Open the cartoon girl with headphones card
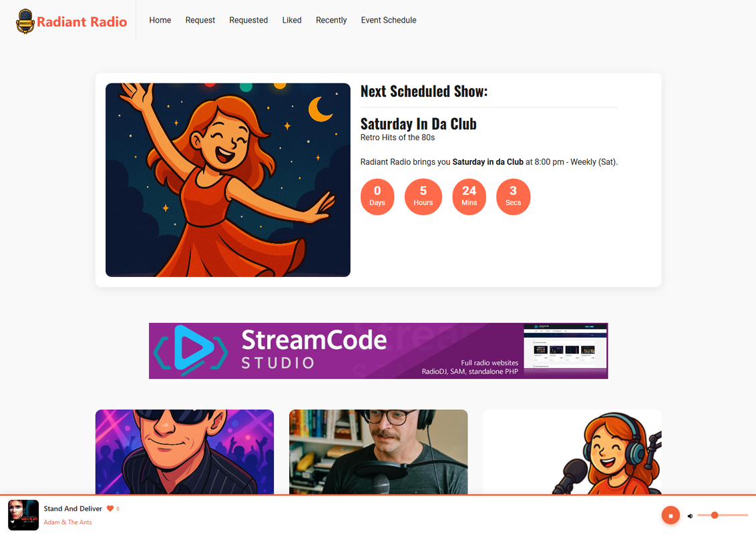This screenshot has height=534, width=756. coord(572,452)
